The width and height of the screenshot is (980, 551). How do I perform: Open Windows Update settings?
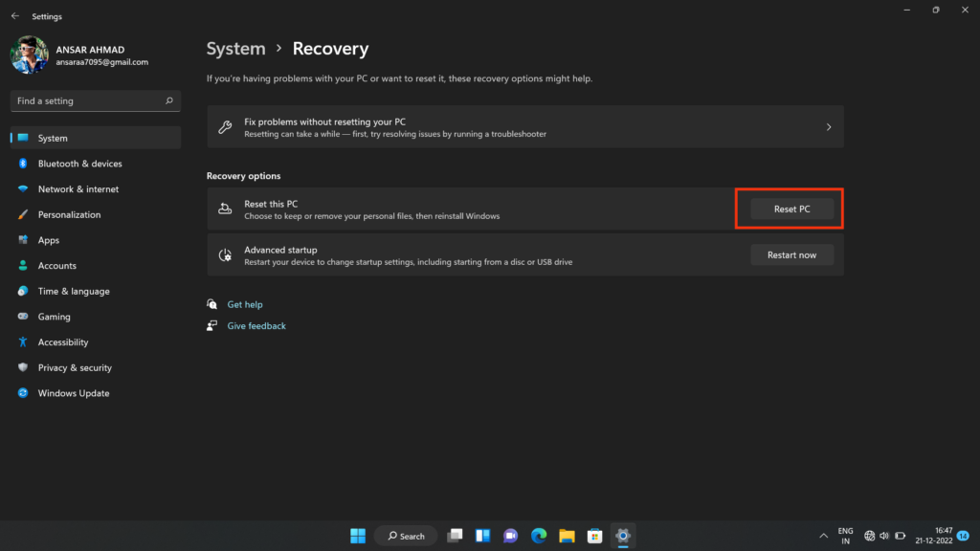(96, 393)
